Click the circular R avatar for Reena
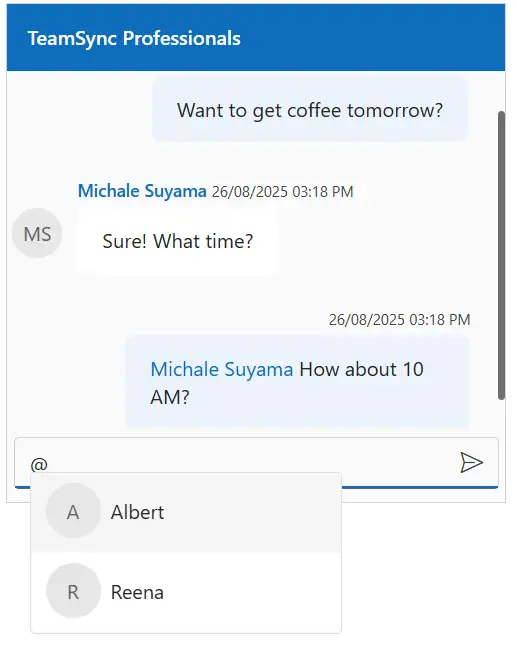The height and width of the screenshot is (653, 517). 73,591
